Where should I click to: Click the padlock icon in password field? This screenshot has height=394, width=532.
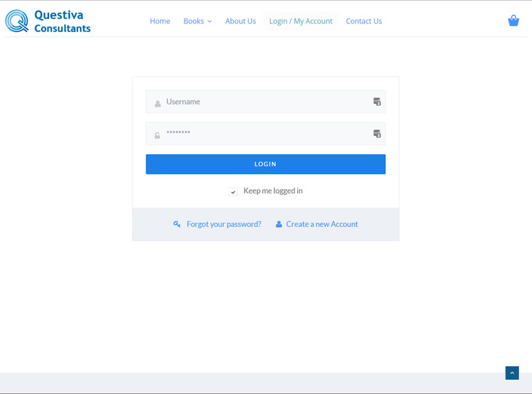[157, 135]
